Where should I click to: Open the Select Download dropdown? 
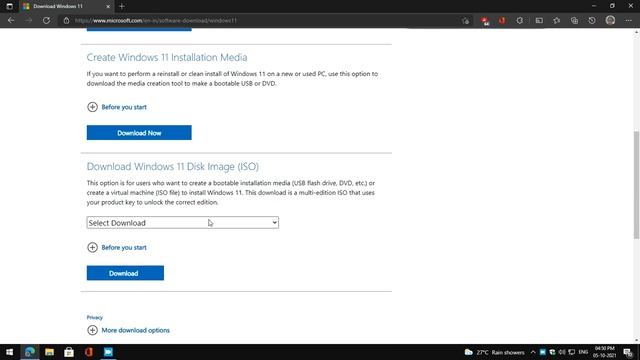point(182,222)
